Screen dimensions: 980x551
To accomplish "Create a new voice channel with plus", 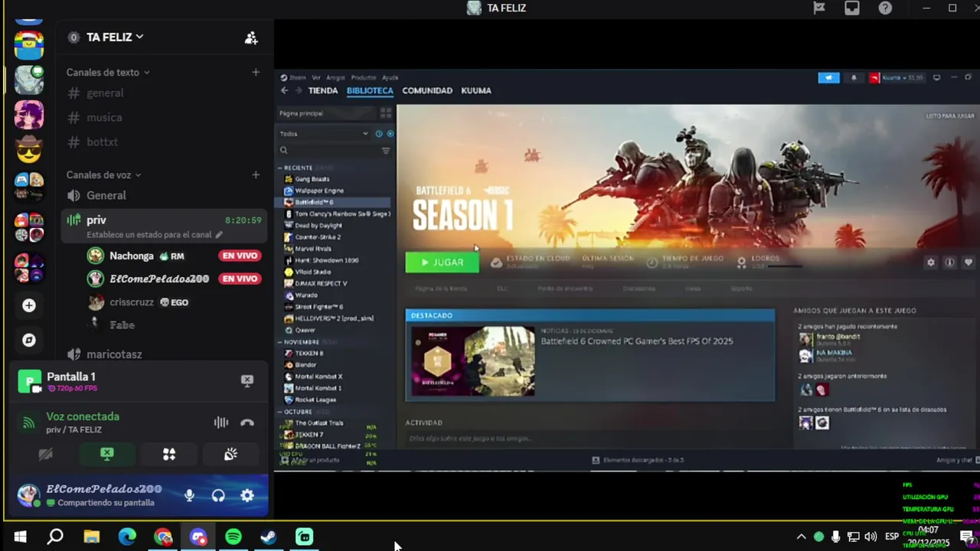I will click(256, 174).
